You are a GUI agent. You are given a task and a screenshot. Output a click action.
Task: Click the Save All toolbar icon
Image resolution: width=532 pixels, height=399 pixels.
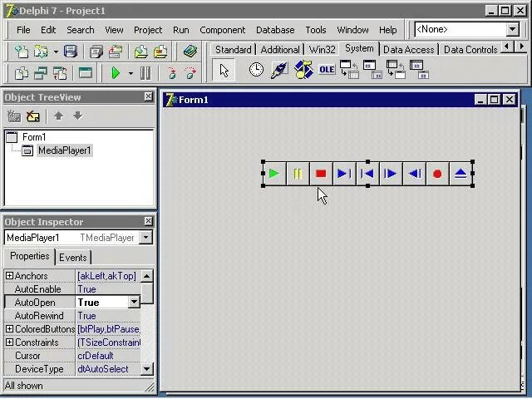point(96,52)
